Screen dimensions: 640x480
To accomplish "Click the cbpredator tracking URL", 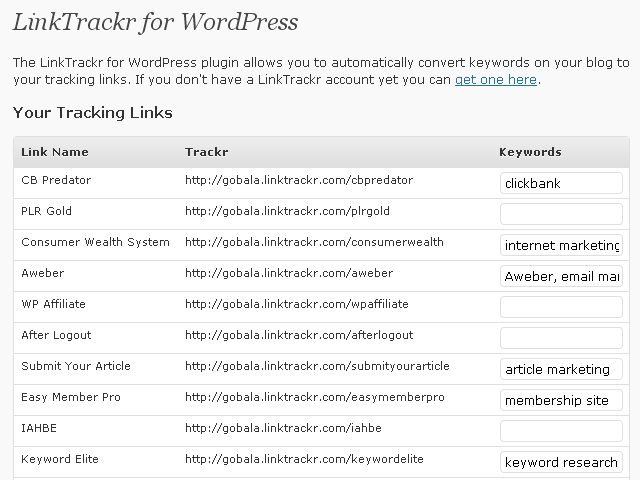I will coord(298,180).
